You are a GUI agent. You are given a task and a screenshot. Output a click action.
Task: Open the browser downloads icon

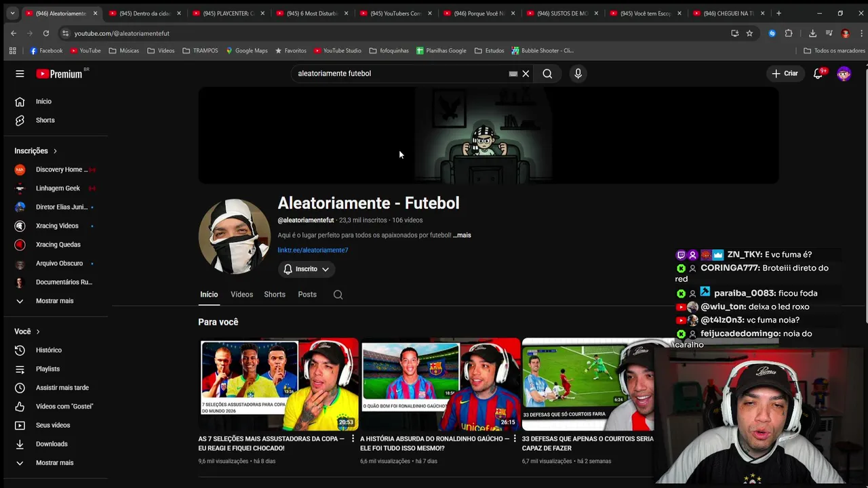tap(812, 33)
